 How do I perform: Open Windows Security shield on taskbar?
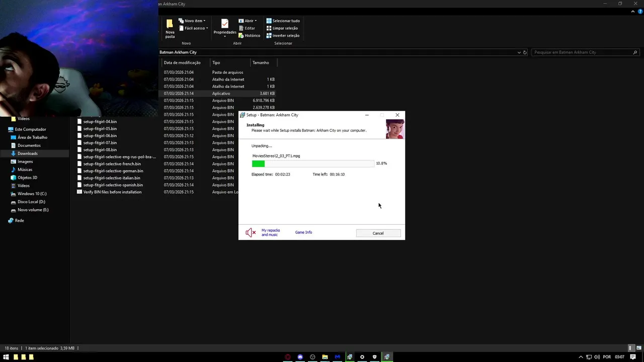(374, 357)
